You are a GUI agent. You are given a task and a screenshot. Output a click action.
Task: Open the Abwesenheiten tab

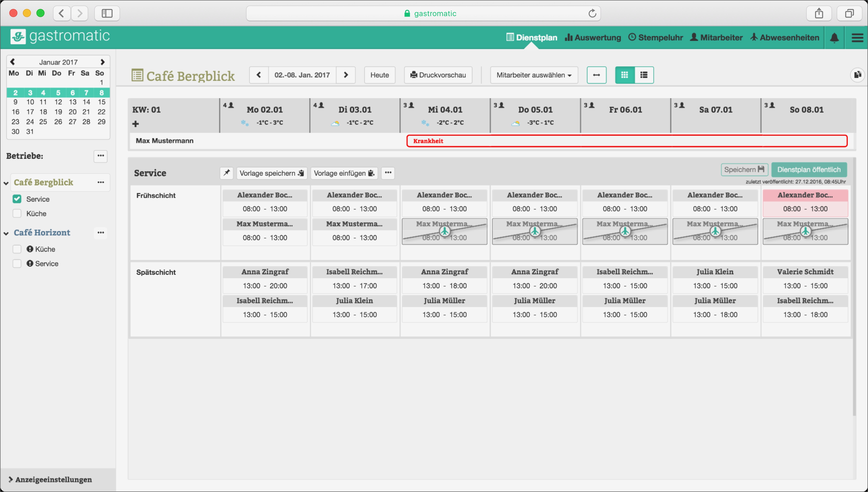(x=784, y=38)
